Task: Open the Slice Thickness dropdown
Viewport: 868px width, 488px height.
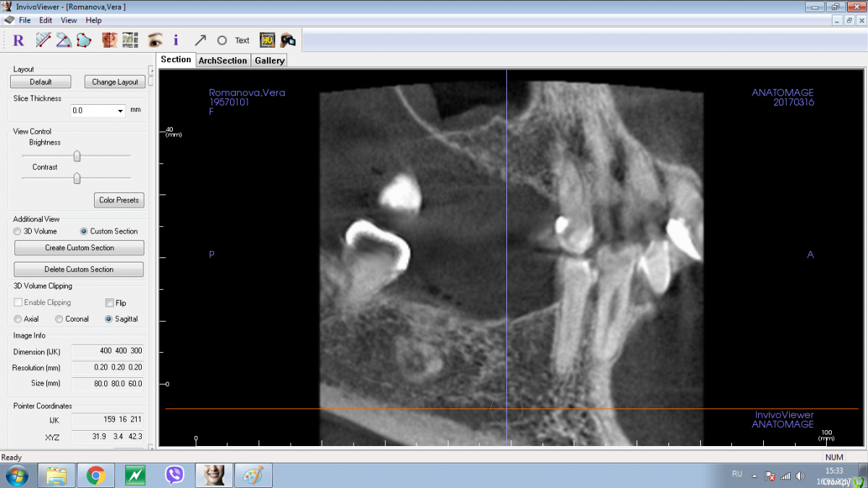Action: click(x=120, y=111)
